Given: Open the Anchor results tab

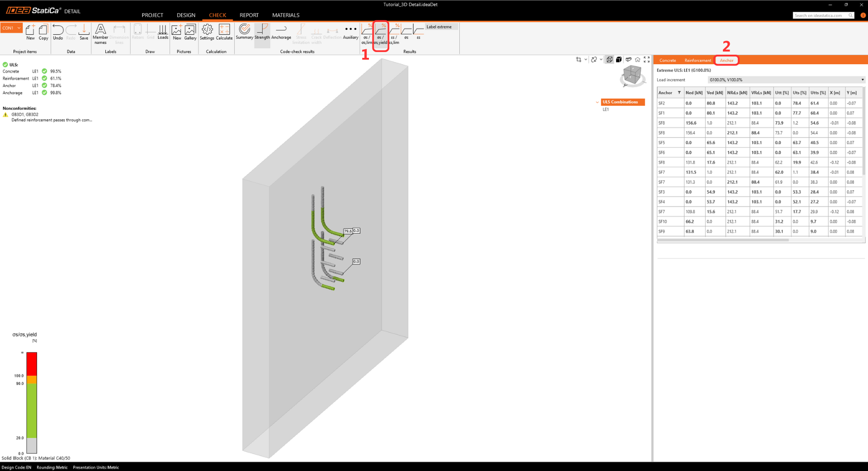Looking at the screenshot, I should (x=726, y=61).
